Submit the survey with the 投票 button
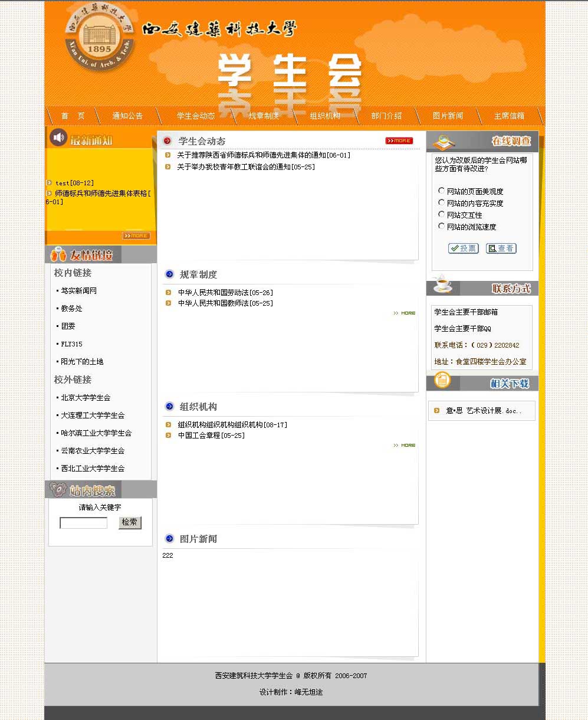Image resolution: width=588 pixels, height=720 pixels. tap(463, 248)
